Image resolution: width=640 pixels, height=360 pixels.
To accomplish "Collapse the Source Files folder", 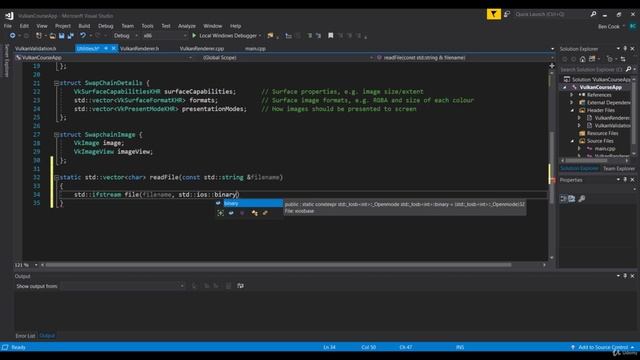I will click(572, 141).
